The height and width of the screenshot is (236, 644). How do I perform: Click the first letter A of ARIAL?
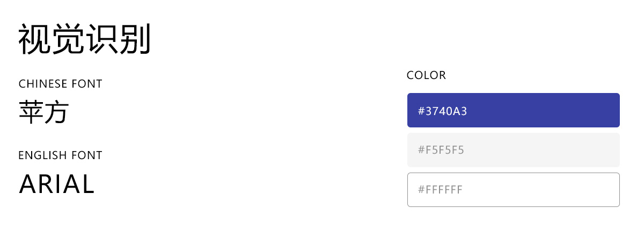click(27, 184)
